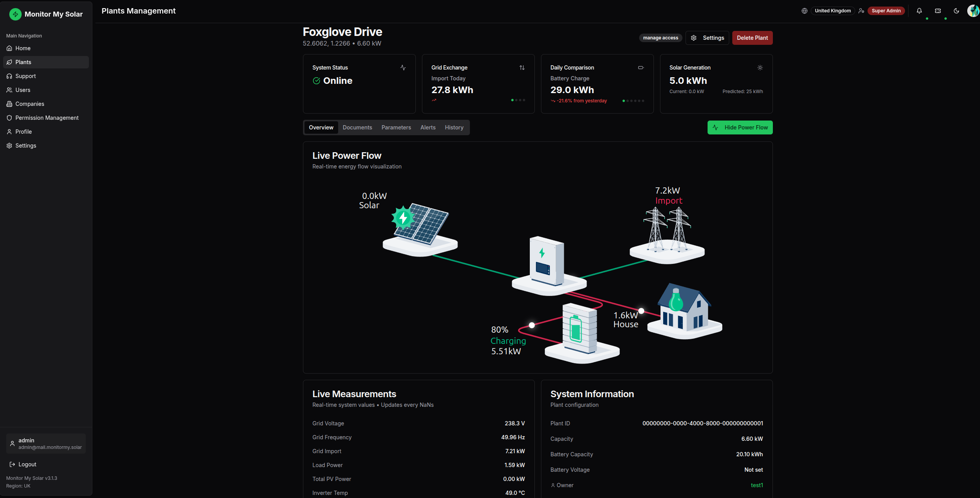This screenshot has height=498, width=980.
Task: Switch to the Parameters tab
Action: point(396,127)
